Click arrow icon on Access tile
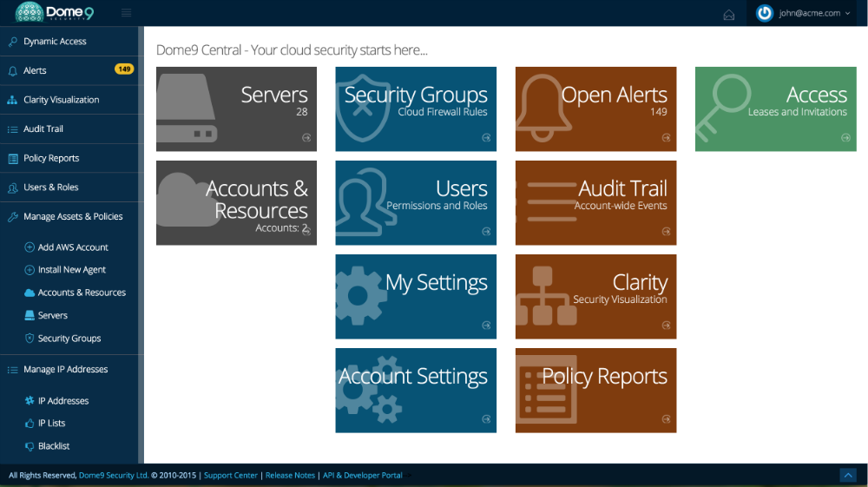 coord(845,138)
